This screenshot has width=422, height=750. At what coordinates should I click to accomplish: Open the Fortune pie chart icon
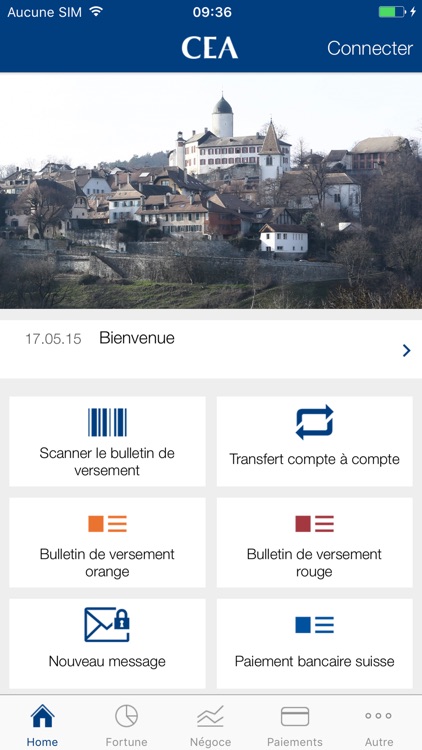click(x=126, y=716)
